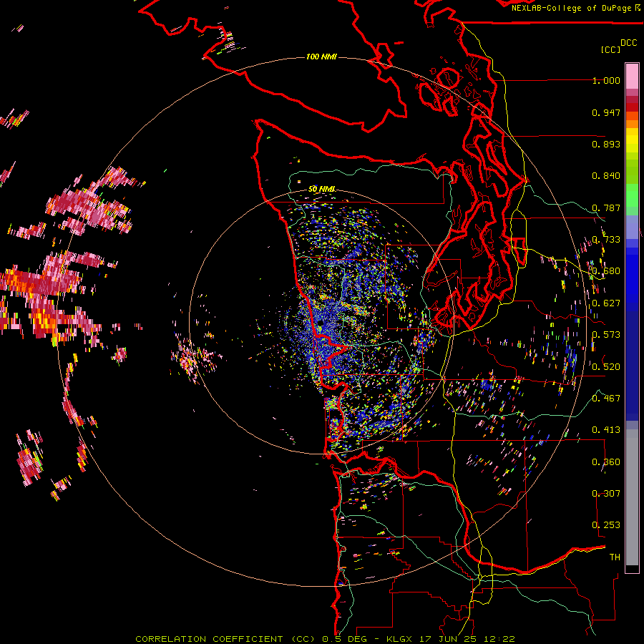Screen dimensions: 644x644
Task: Select the 0.467 scale value
Action: coord(606,399)
